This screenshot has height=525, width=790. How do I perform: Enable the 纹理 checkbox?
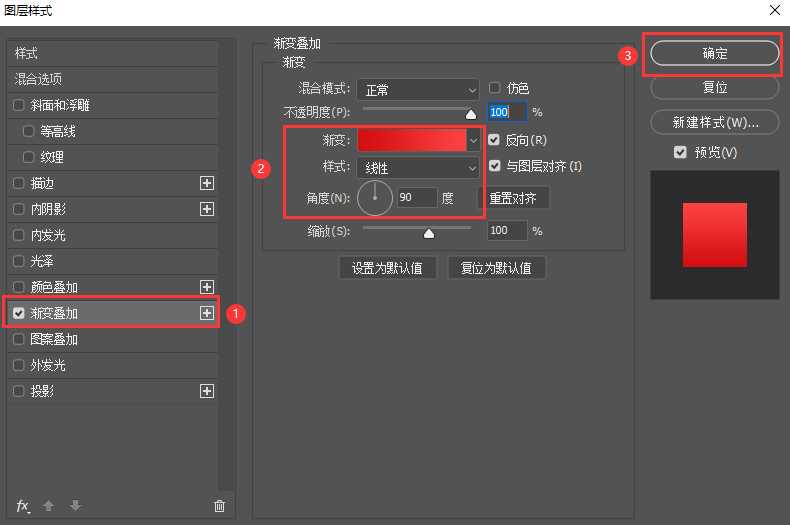tap(28, 158)
